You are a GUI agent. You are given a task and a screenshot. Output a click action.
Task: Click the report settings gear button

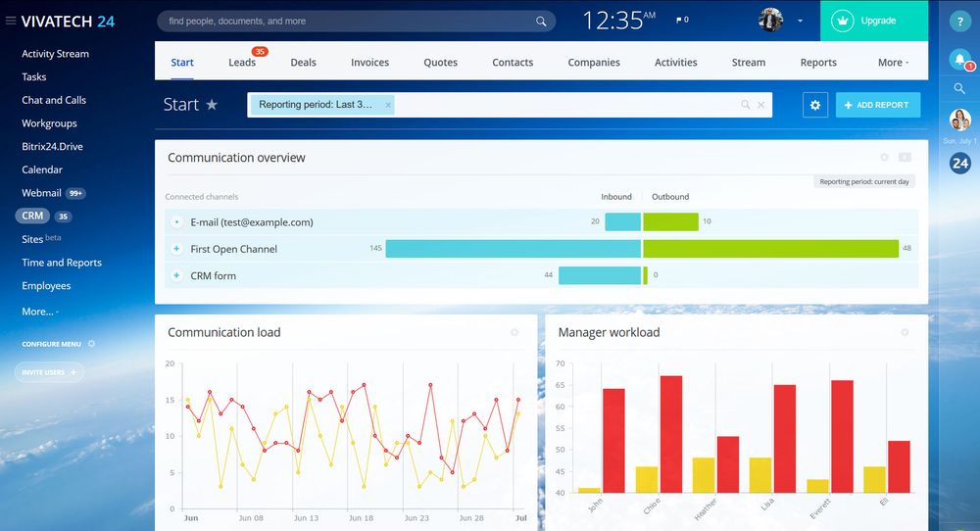[814, 105]
